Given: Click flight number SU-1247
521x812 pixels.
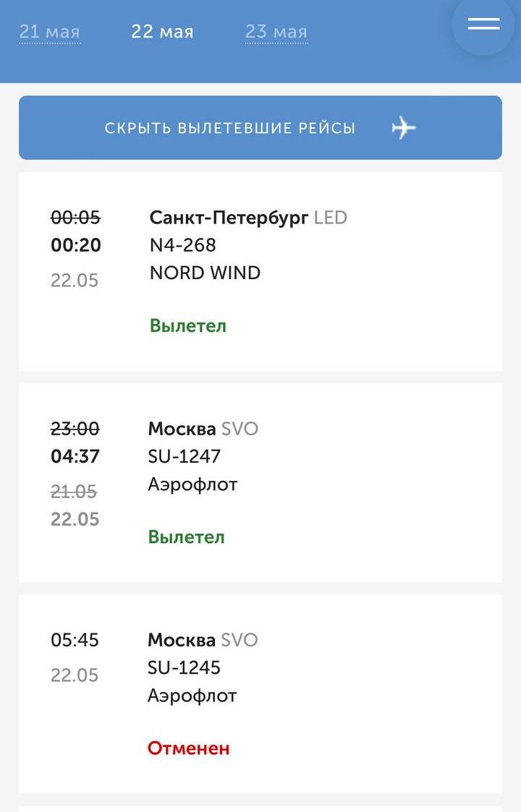Looking at the screenshot, I should click(184, 456).
